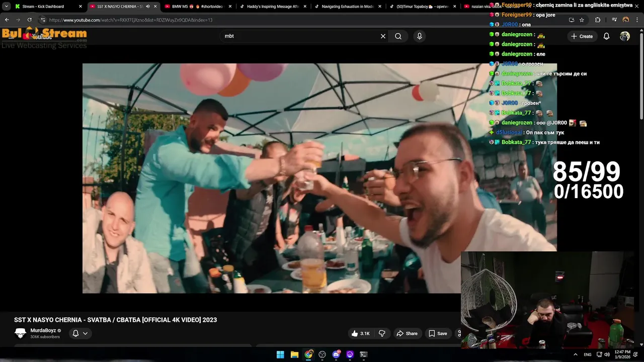644x362 pixels.
Task: Open MurdaBoyz channel avatar
Action: [x=20, y=333]
